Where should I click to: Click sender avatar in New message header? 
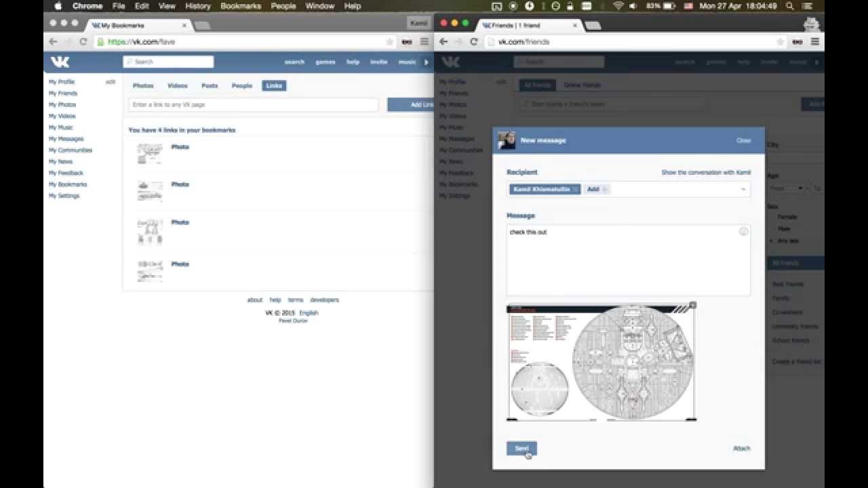point(507,140)
